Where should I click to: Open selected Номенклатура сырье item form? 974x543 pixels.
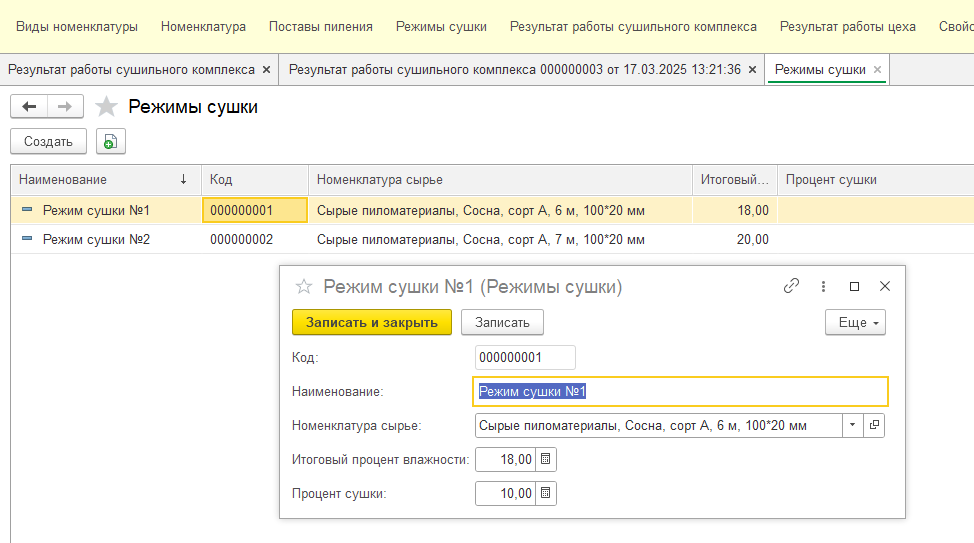874,425
